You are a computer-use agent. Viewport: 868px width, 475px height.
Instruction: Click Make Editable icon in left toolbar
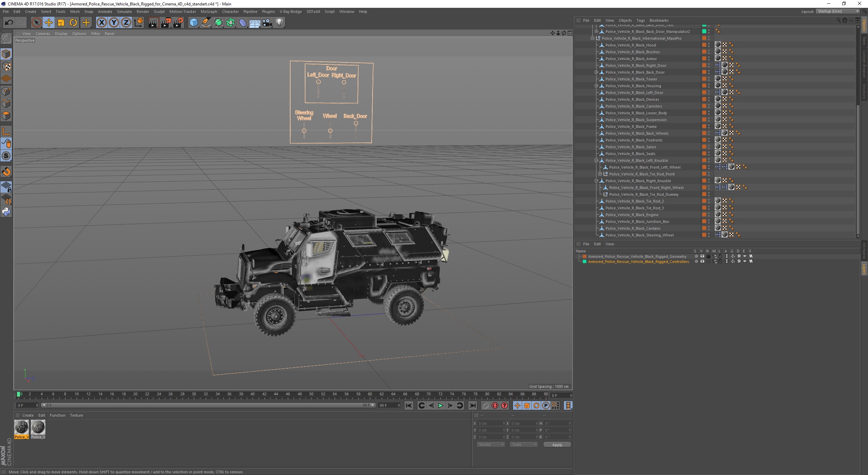pos(6,39)
